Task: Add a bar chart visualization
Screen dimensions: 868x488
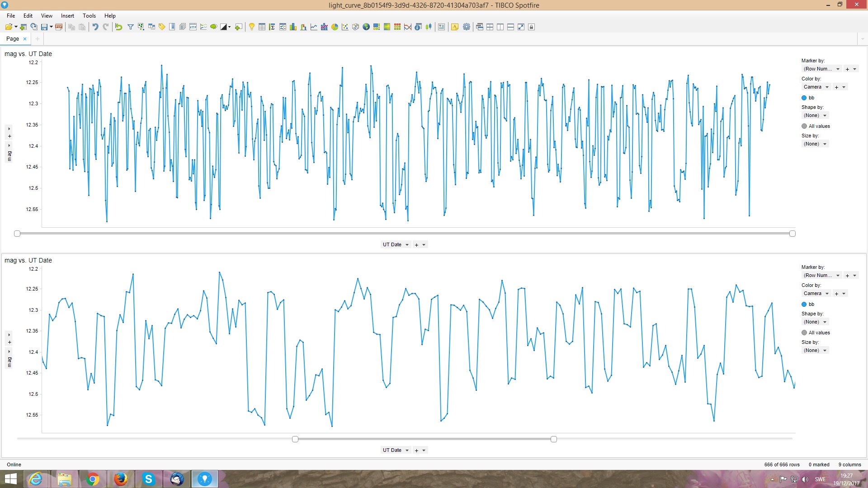Action: [x=293, y=27]
